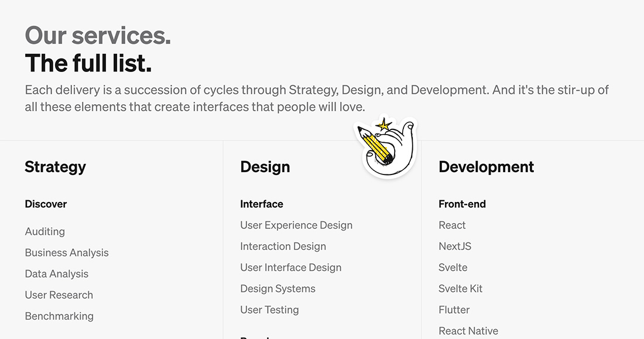The image size is (644, 339).
Task: Click the Svelte Kit item
Action: point(460,289)
